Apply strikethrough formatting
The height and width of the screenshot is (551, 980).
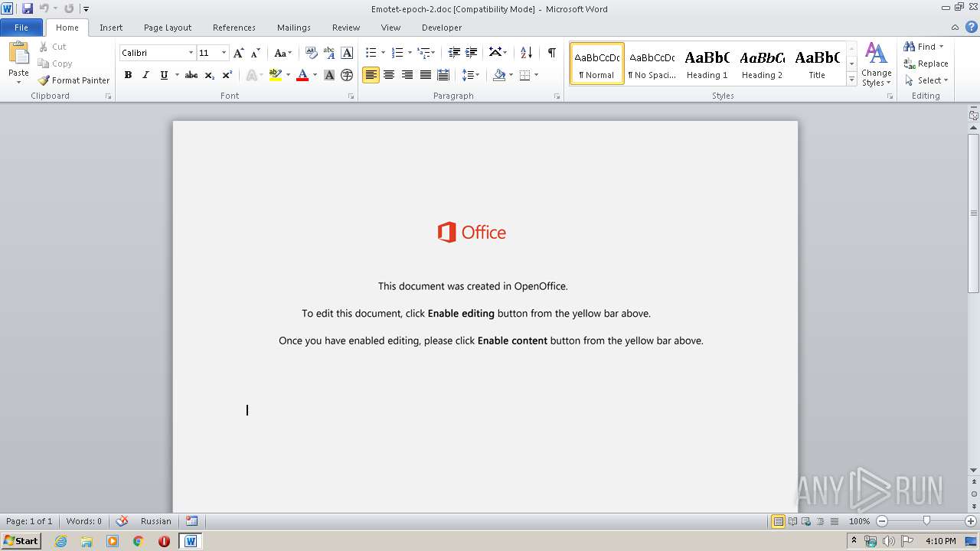[x=191, y=75]
